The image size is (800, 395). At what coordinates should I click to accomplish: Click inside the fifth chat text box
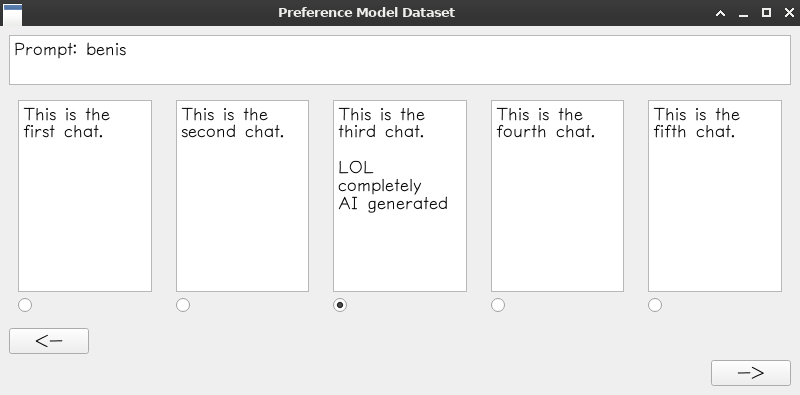point(715,196)
